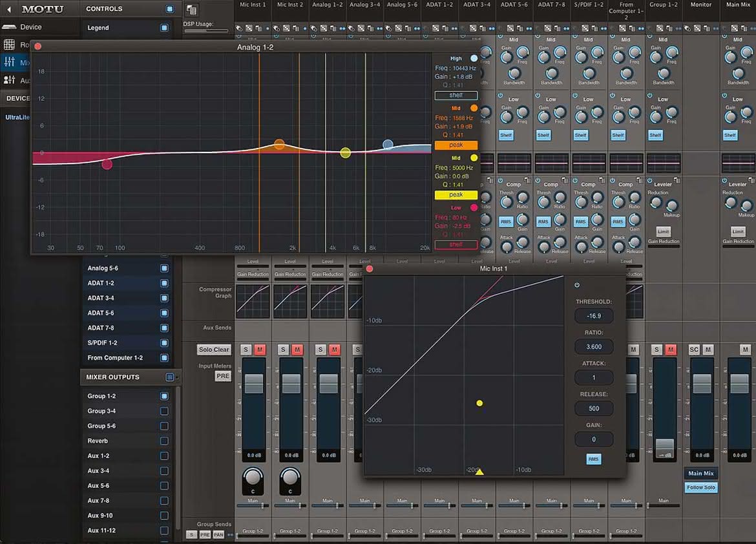Toggle Low band power icon on Group 1-2 strip
This screenshot has width=756, height=544.
[649, 96]
